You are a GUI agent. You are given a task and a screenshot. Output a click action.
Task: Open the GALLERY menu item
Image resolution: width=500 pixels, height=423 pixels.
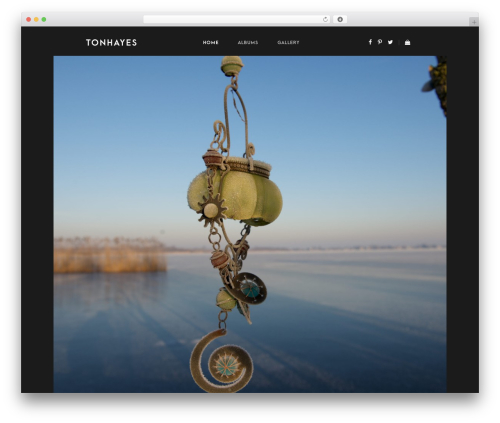(x=288, y=42)
